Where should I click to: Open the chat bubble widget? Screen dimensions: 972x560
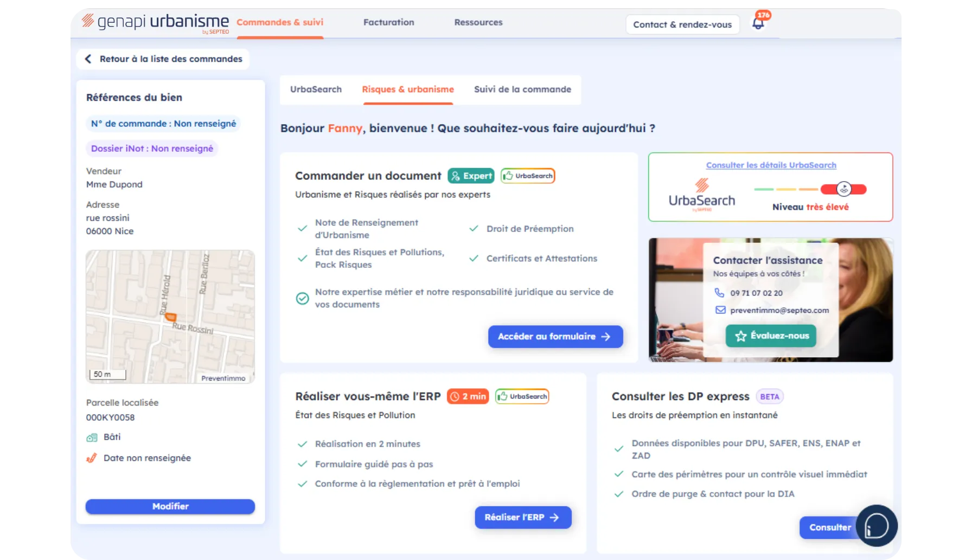(x=877, y=525)
